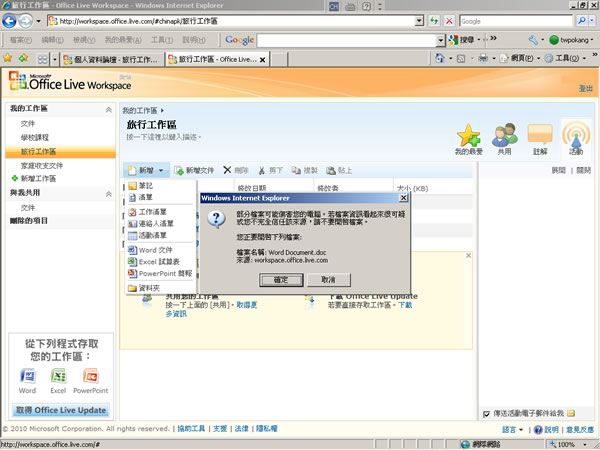Click the Add to Favorites icon
The height and width of the screenshot is (450, 600).
pyautogui.click(x=23, y=58)
